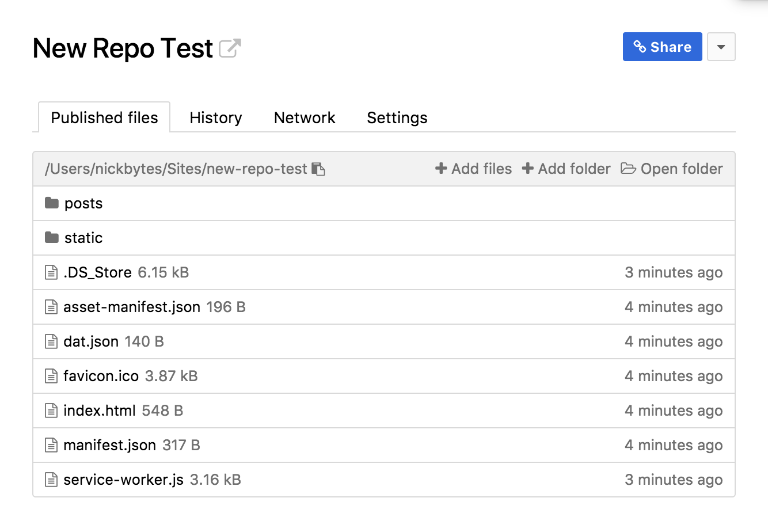This screenshot has width=768, height=532.
Task: Click the static folder icon
Action: (52, 237)
